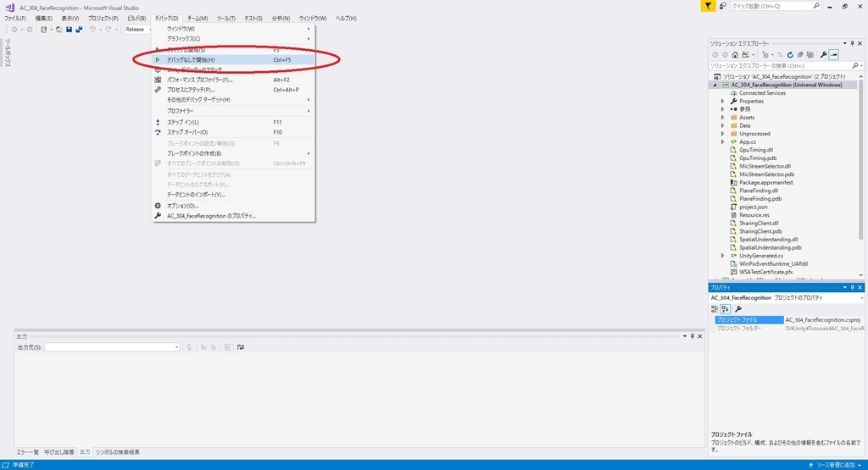Close the Output panel
868x470 pixels.
click(699, 336)
